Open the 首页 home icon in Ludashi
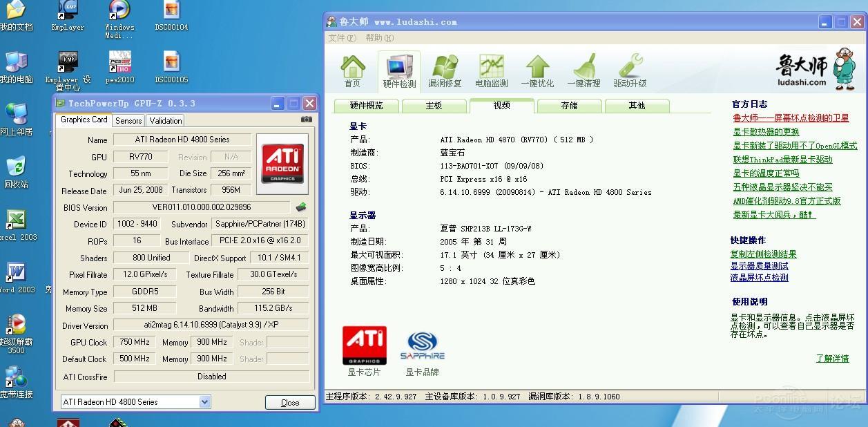868x427 pixels. 353,70
